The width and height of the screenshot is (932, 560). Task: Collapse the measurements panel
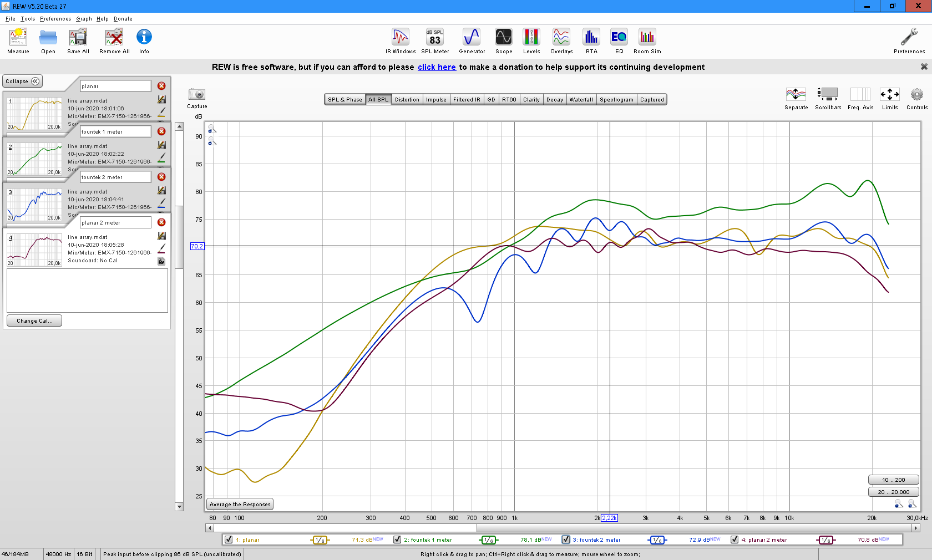tap(22, 82)
